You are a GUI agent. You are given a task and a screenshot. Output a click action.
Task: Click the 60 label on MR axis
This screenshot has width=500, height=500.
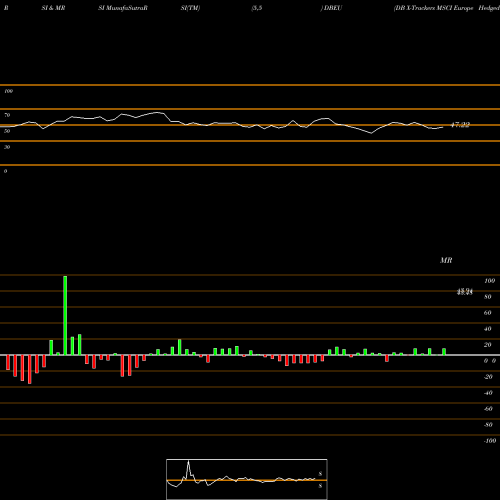tap(488, 313)
